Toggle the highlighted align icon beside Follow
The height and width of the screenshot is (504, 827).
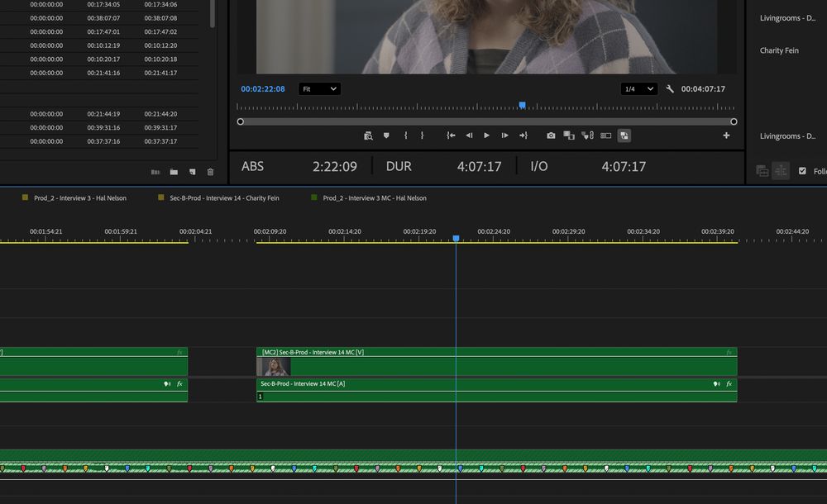780,171
